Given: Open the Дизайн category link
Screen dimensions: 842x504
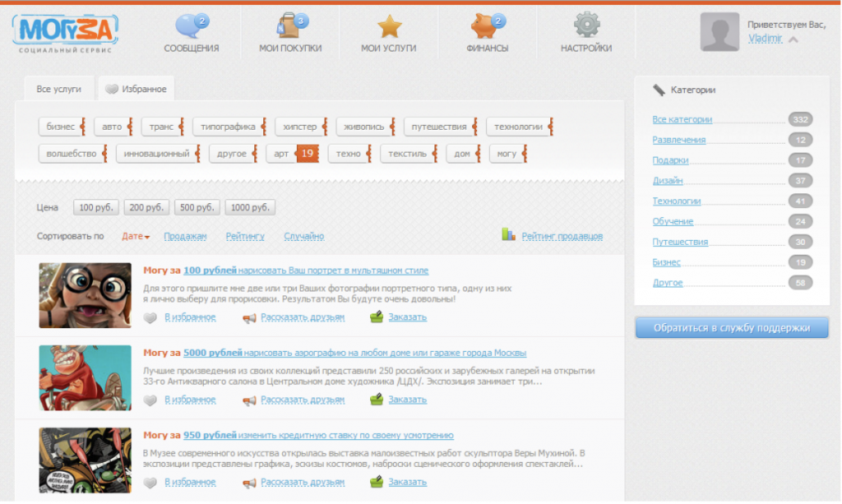Looking at the screenshot, I should tap(668, 181).
